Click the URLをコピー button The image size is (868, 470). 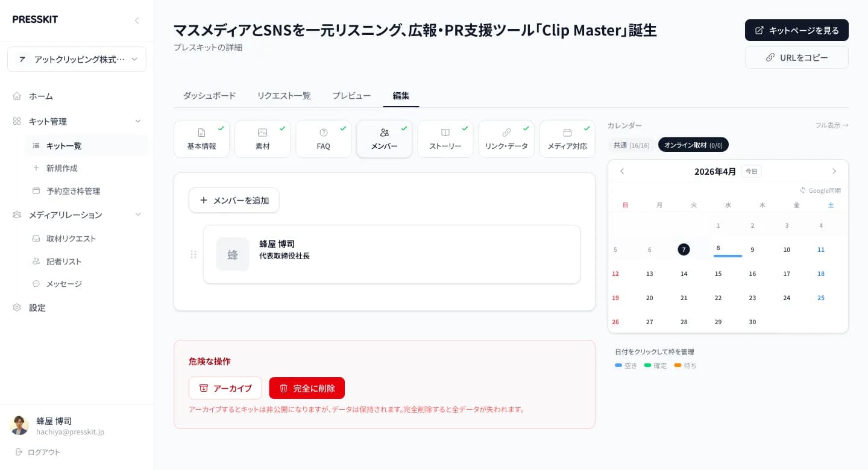pos(797,57)
